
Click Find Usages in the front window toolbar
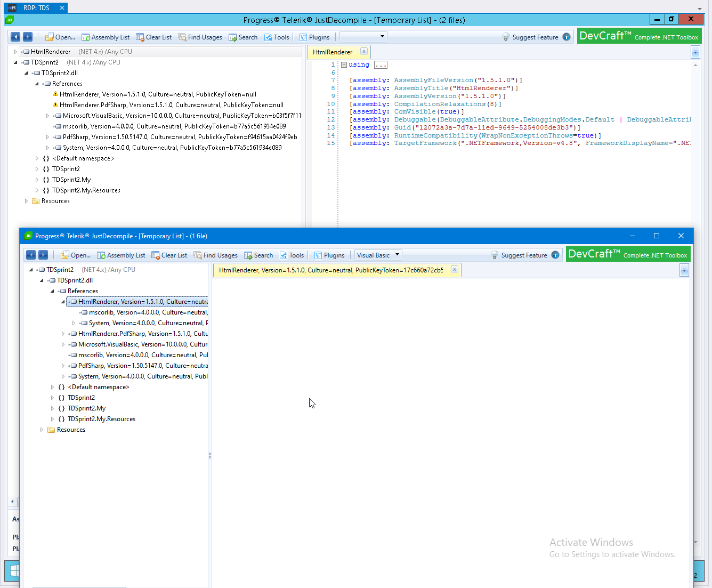(x=216, y=255)
